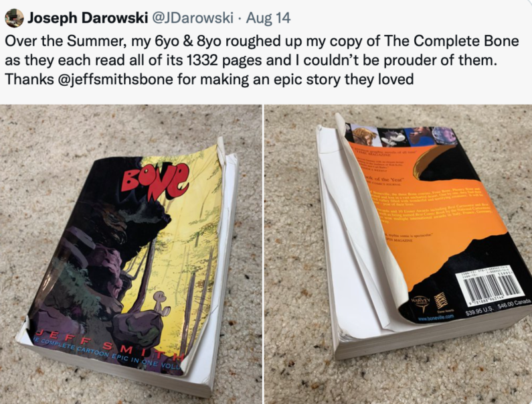Open Joseph Darowski's profile avatar
Image resolution: width=532 pixels, height=404 pixels.
[x=14, y=17]
